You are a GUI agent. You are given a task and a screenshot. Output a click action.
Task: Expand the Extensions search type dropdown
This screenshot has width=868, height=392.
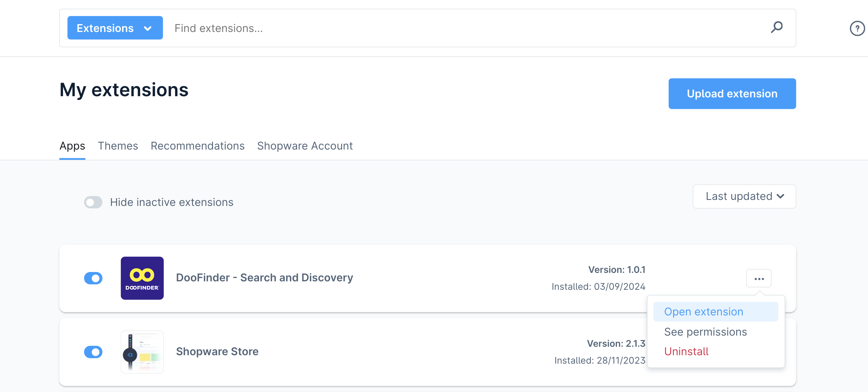[115, 28]
